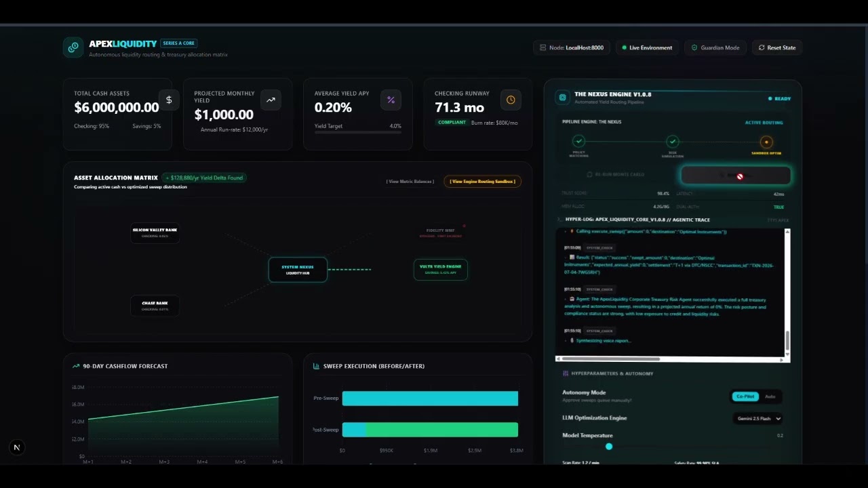Viewport: 868px width, 488px height.
Task: Click the Sandbox Optim orange step indicator
Action: [x=766, y=142]
